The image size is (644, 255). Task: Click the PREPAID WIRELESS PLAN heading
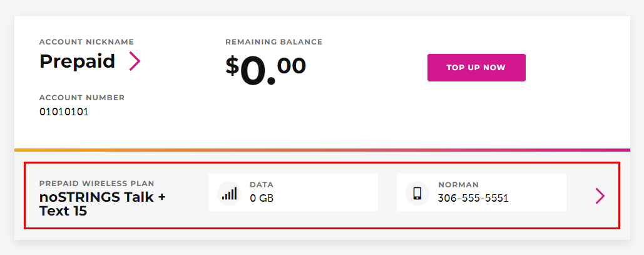pos(96,184)
